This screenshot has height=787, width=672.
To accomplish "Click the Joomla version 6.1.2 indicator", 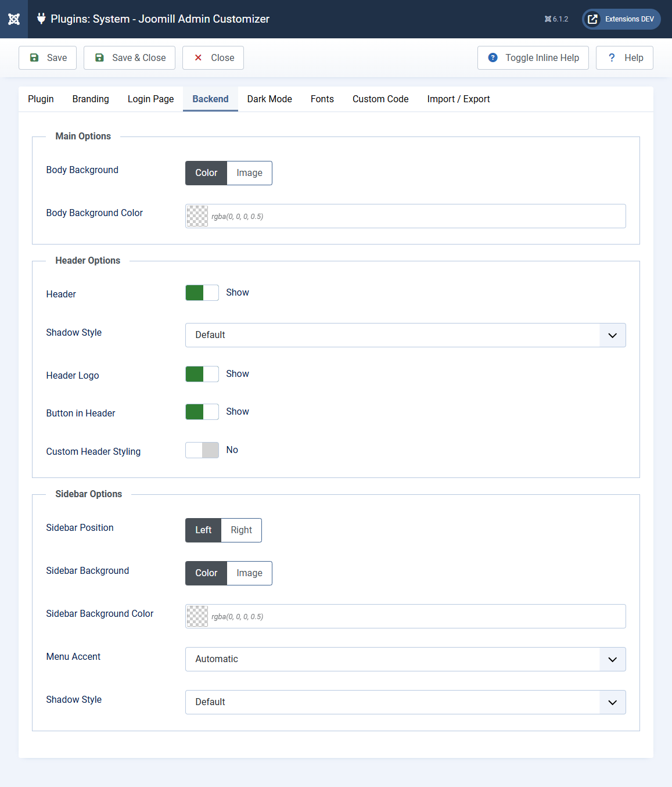I will [x=556, y=19].
